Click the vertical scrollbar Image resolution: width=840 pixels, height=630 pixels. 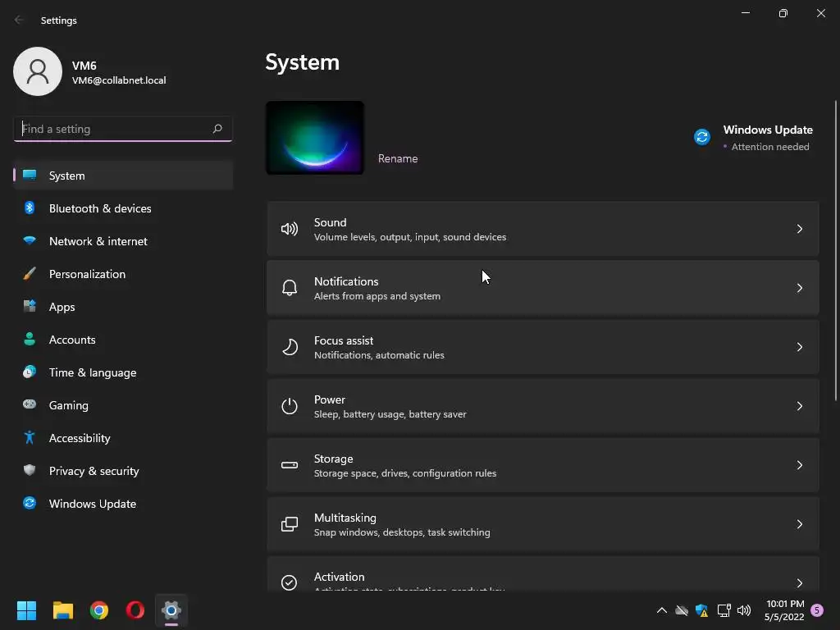[836, 250]
